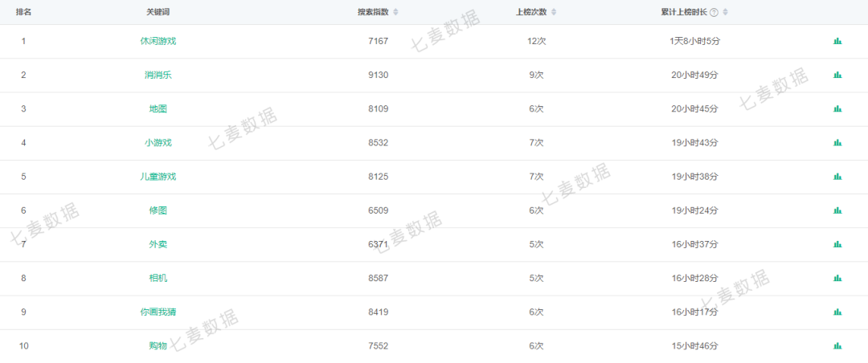Click the help icon beside 累计上榜时长

pos(714,12)
